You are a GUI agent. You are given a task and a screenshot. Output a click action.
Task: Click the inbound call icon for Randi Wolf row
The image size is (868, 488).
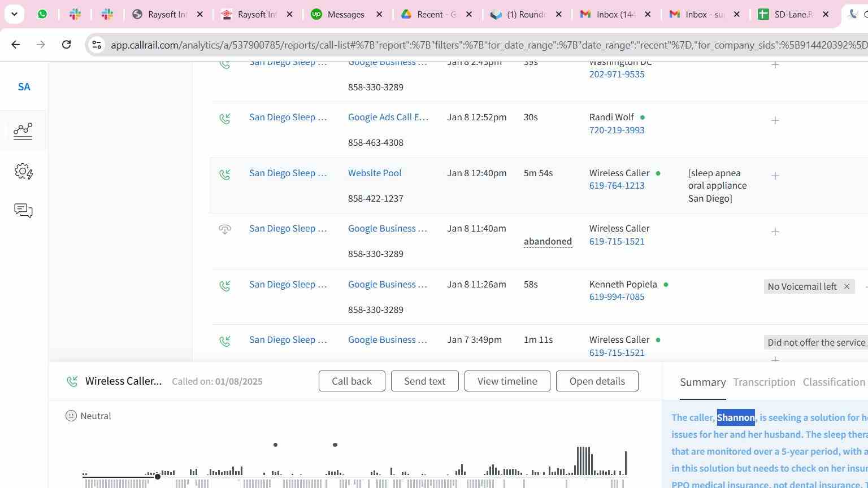225,119
